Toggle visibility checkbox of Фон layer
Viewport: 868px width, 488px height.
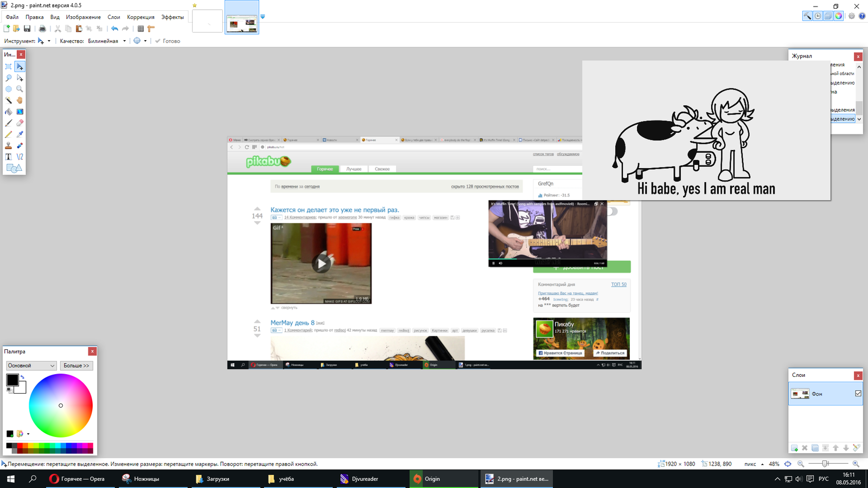(858, 394)
